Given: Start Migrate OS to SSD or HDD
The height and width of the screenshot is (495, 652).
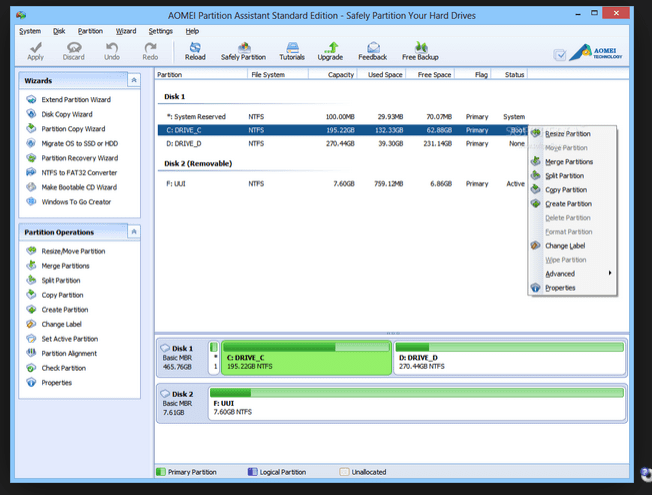Looking at the screenshot, I should (x=72, y=143).
